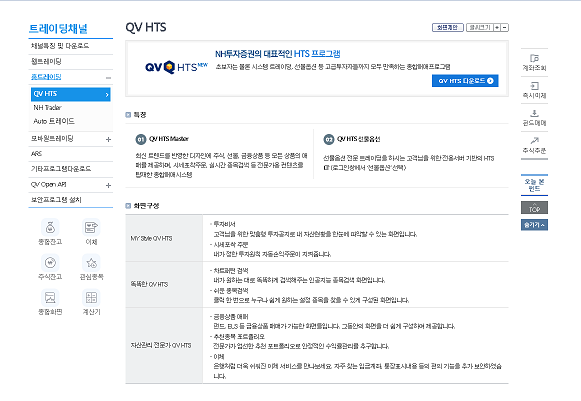The height and width of the screenshot is (401, 581).
Task: Click arrow icon on QV HTS 다운로드
Action: coord(490,81)
